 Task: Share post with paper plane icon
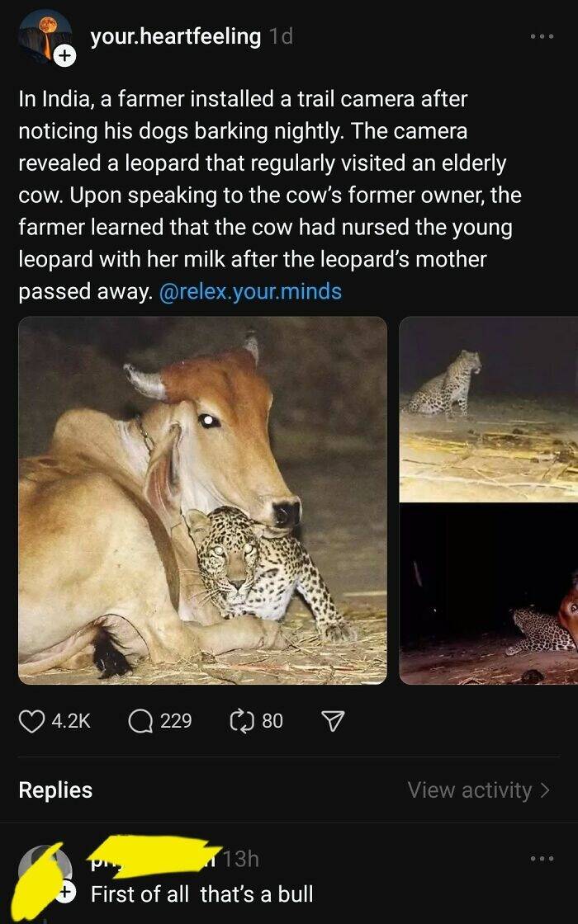coord(331,721)
